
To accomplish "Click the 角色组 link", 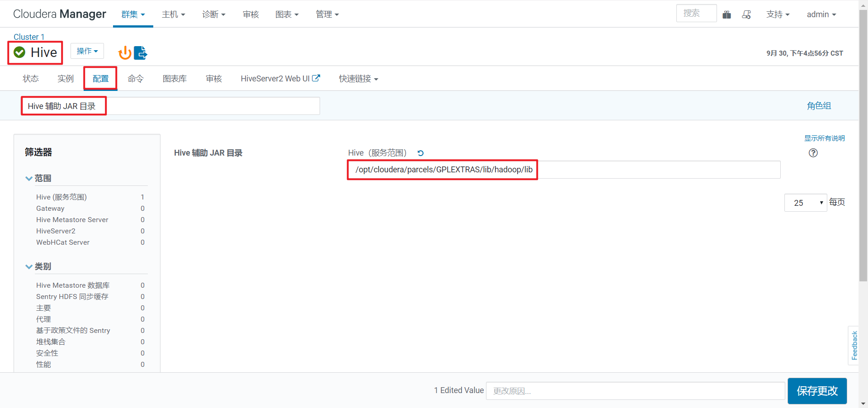I will 819,106.
